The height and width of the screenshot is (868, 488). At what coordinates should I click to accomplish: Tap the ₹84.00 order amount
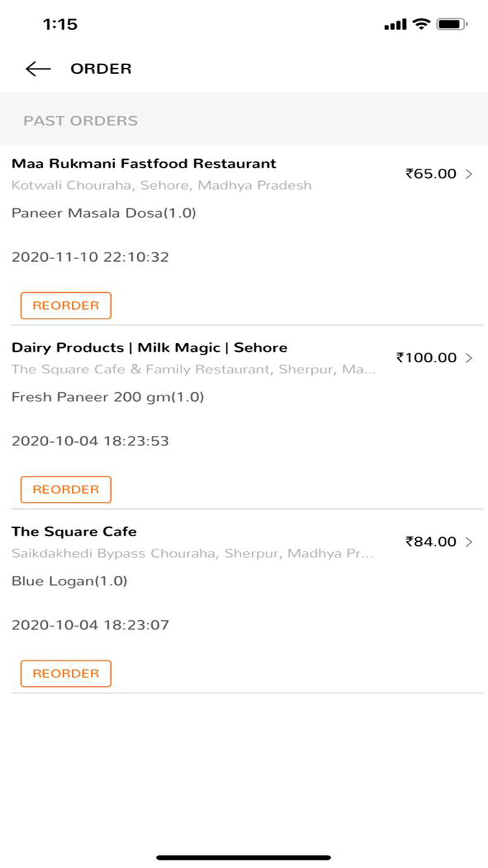(x=431, y=542)
